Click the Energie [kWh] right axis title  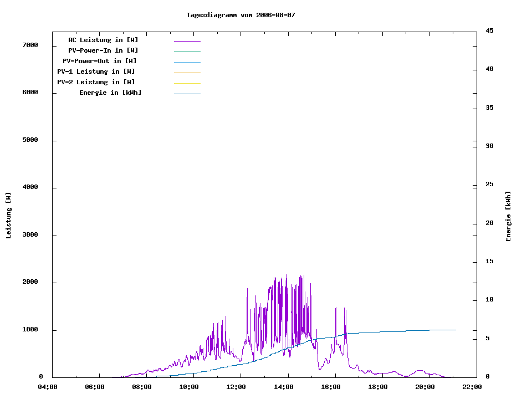pos(508,216)
